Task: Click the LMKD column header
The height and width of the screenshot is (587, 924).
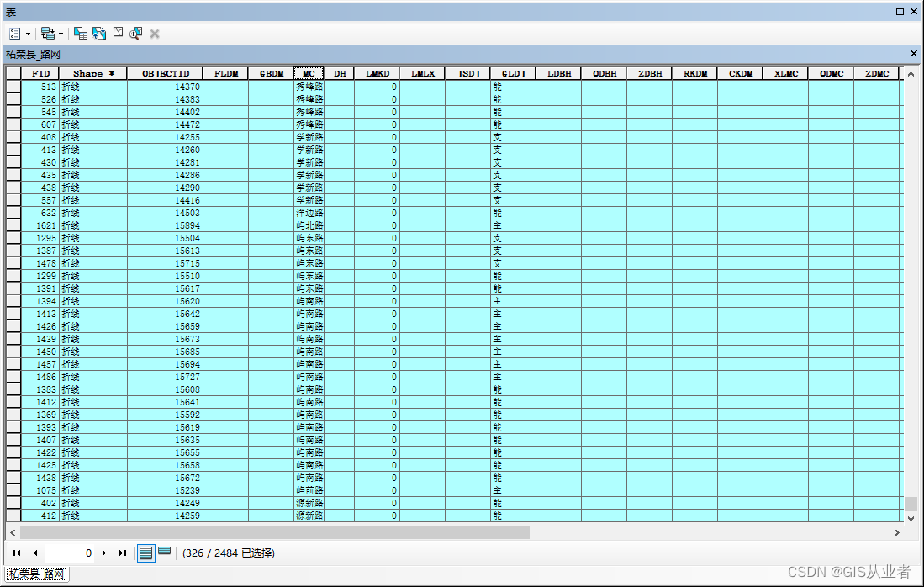Action: (378, 74)
